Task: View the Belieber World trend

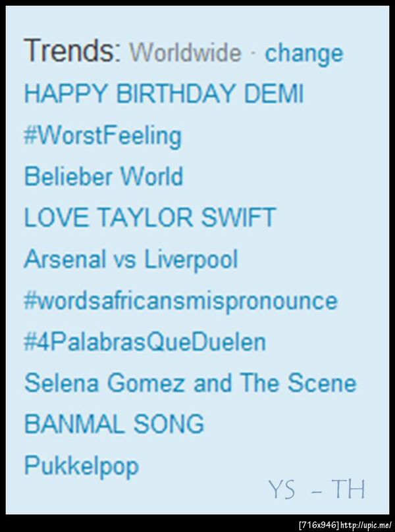Action: click(103, 177)
